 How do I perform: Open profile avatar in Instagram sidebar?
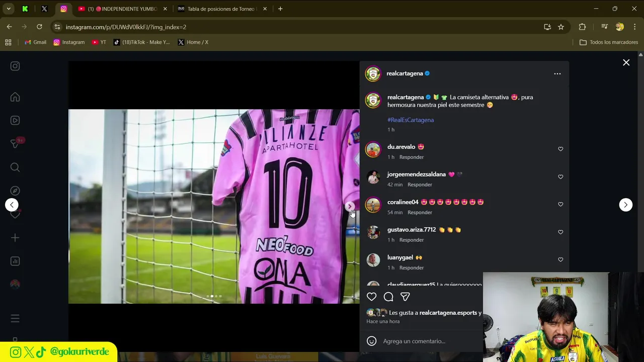[x=15, y=284]
